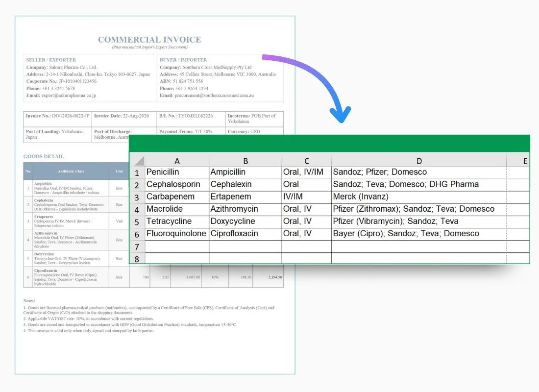
Task: Select column D header
Action: (419, 161)
